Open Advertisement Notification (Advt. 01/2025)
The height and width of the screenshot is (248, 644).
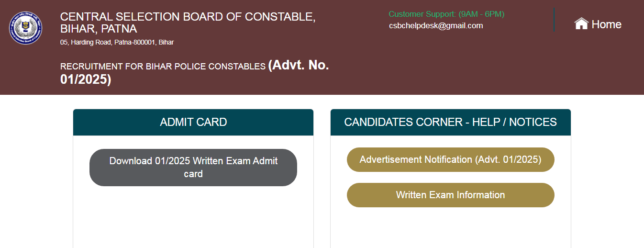(x=450, y=160)
